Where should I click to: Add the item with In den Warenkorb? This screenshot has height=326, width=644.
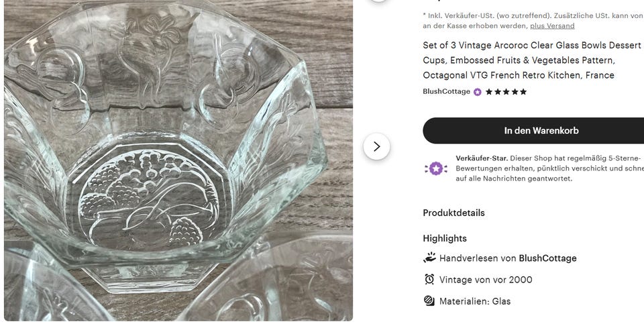click(x=533, y=131)
